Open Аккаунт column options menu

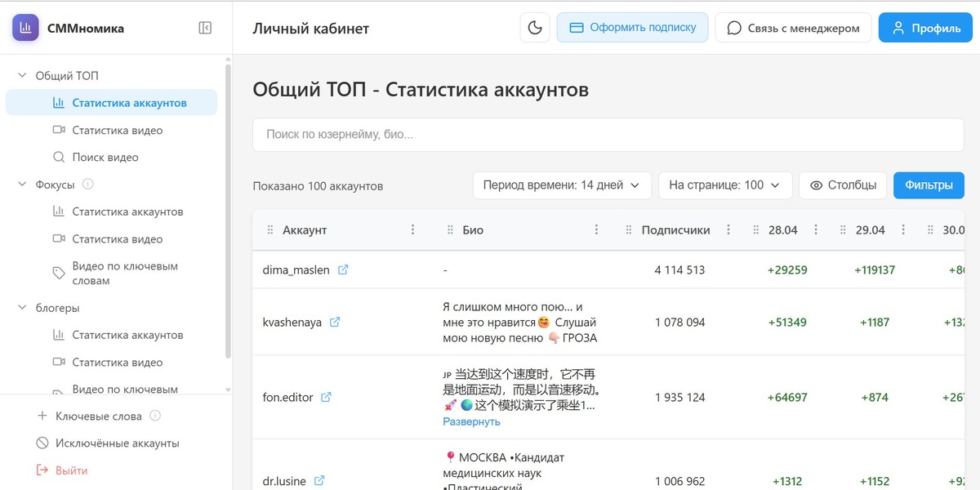413,230
